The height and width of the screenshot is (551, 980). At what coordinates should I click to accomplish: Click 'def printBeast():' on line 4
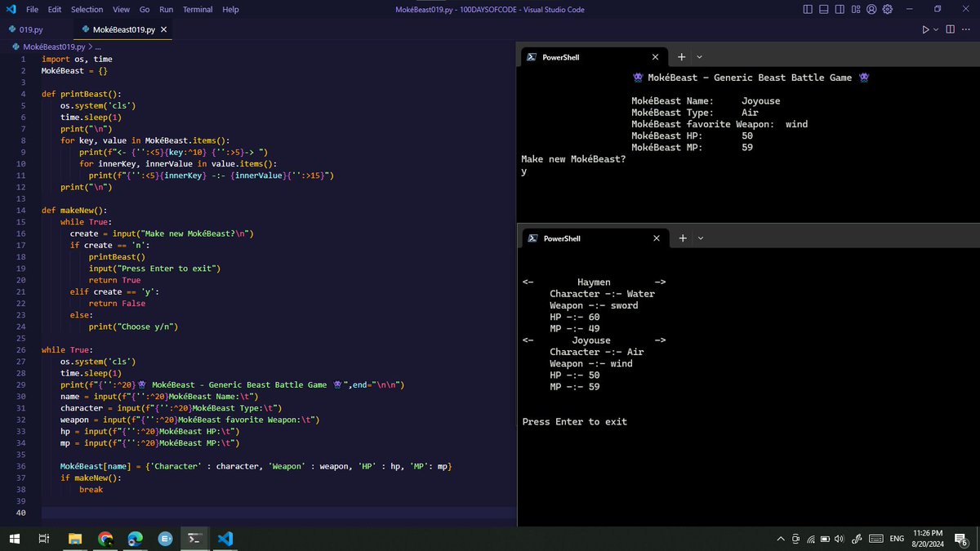tap(81, 93)
